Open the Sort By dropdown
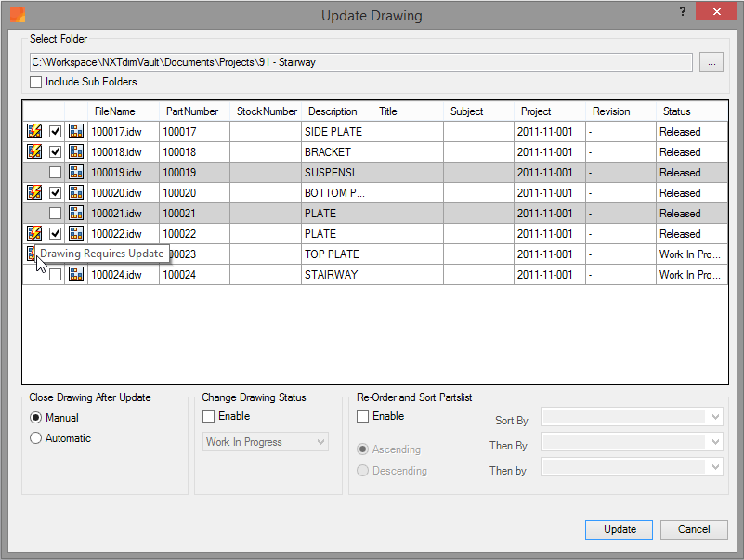744x560 pixels. coord(633,418)
